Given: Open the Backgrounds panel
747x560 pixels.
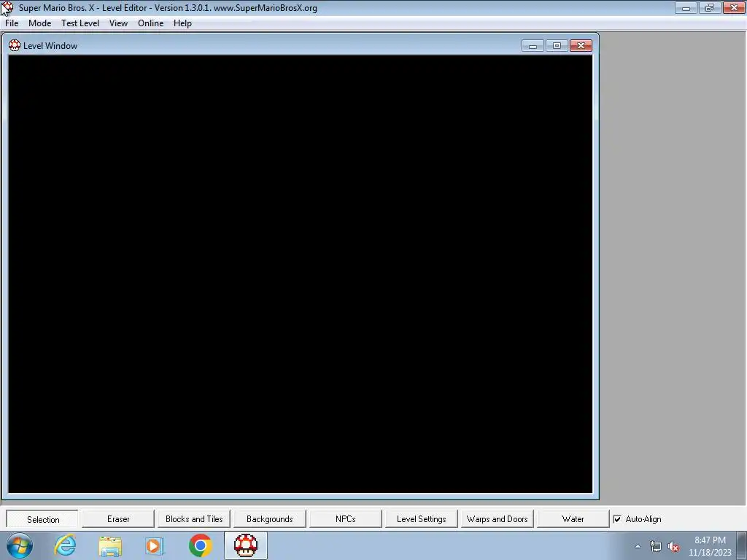Looking at the screenshot, I should pos(270,519).
